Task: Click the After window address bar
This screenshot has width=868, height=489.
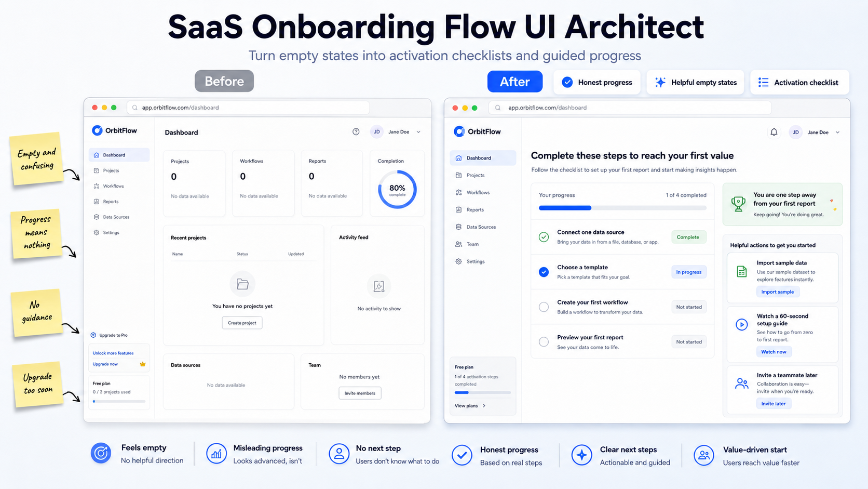Action: coord(630,108)
